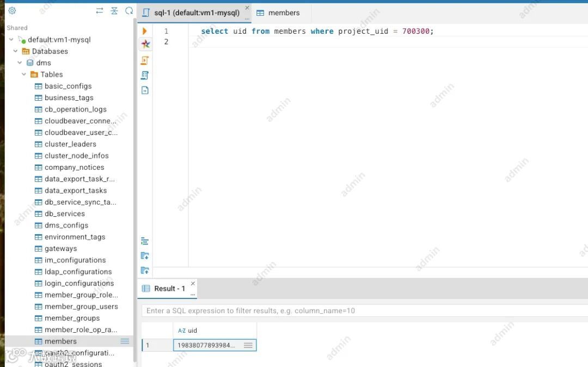
Task: Open the sql-1 tab options dots
Action: [x=247, y=19]
